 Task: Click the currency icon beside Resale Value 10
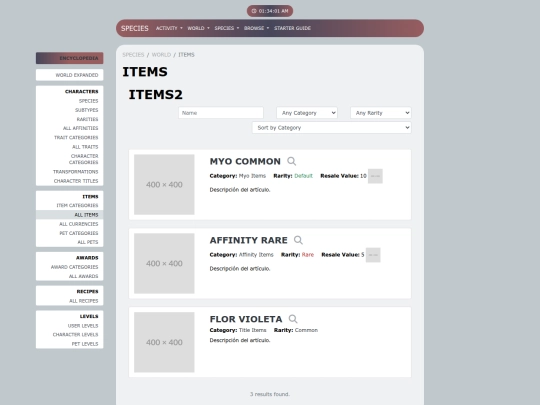(x=375, y=176)
